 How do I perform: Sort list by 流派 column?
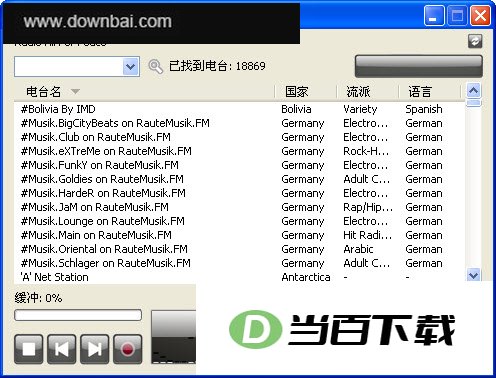[358, 92]
